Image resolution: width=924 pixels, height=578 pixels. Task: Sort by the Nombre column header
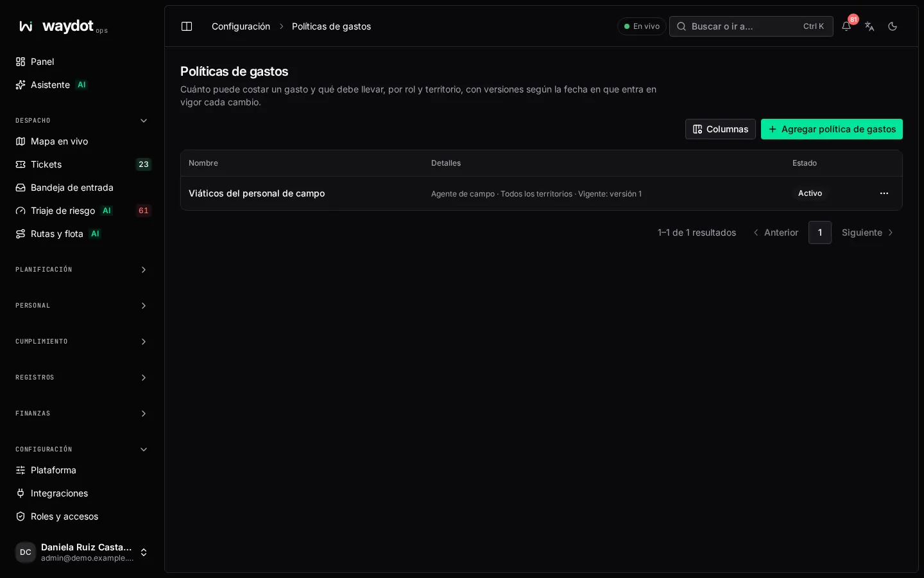[203, 163]
